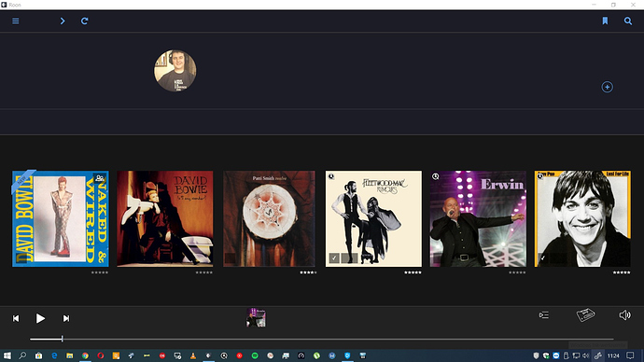Image resolution: width=644 pixels, height=362 pixels.
Task: Rate the red David Bowie album stars
Action: click(204, 272)
